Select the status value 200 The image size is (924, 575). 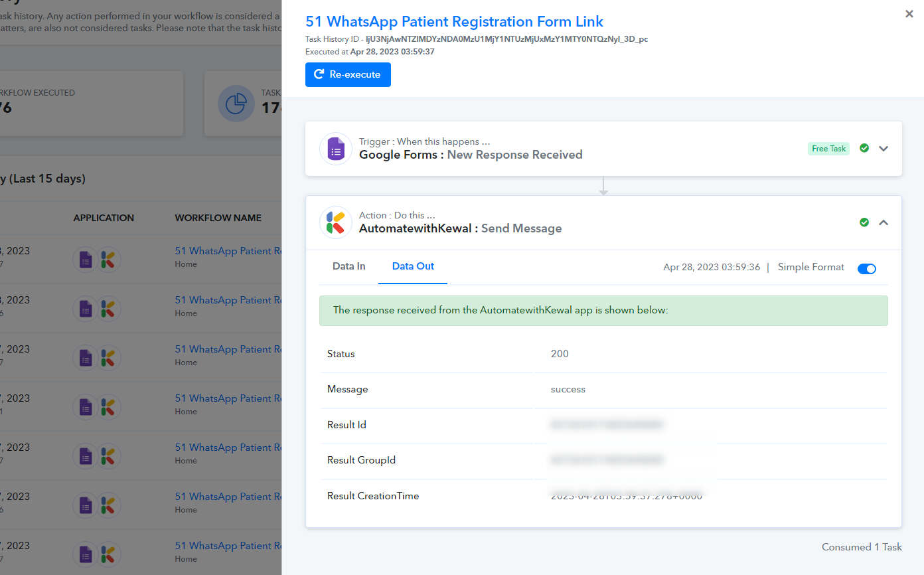[x=560, y=354]
